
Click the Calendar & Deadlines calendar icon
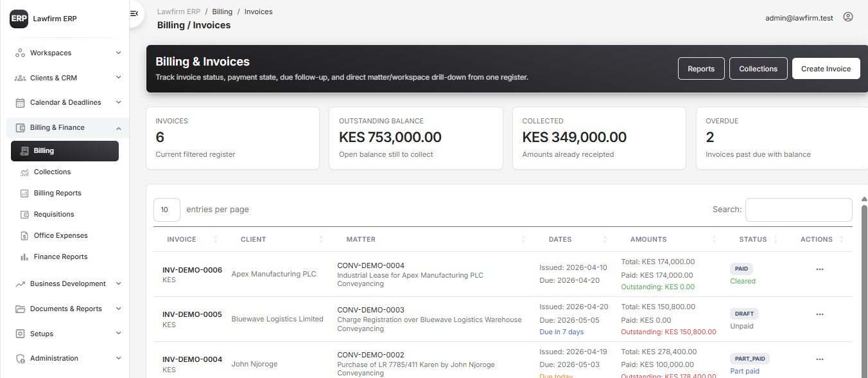[x=20, y=103]
